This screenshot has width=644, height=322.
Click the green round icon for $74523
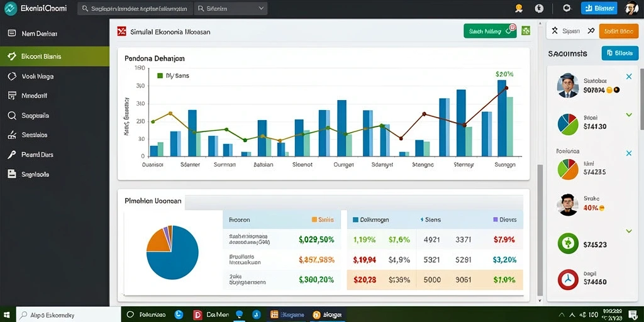click(x=568, y=243)
